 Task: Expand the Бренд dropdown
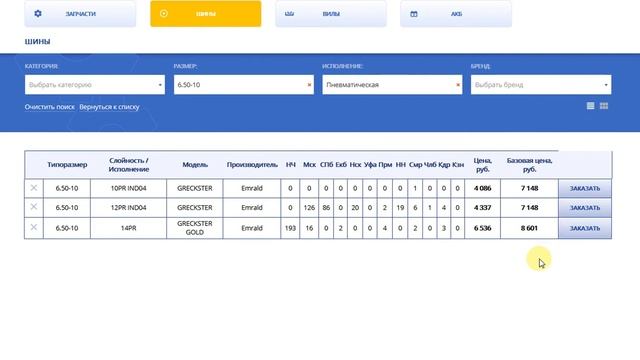click(541, 84)
